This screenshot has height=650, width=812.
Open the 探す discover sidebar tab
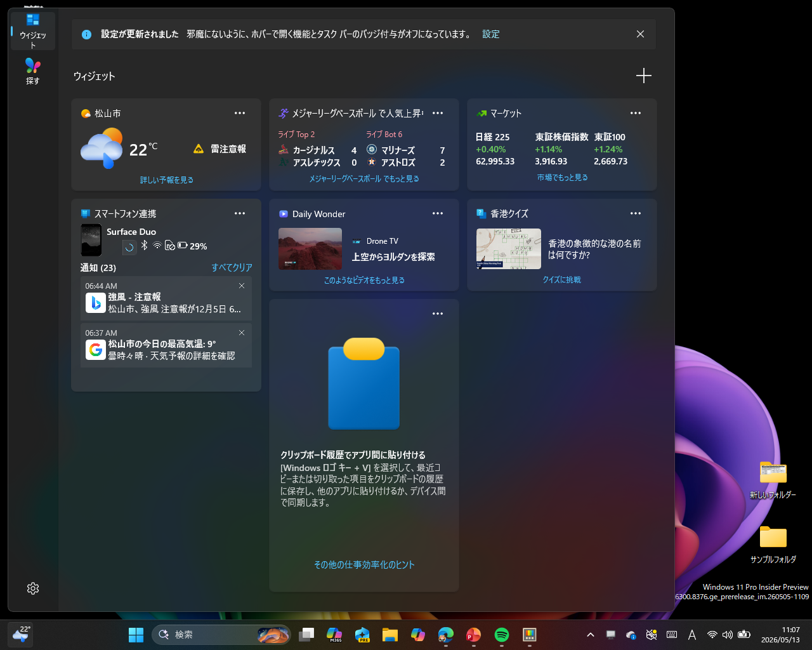(33, 71)
